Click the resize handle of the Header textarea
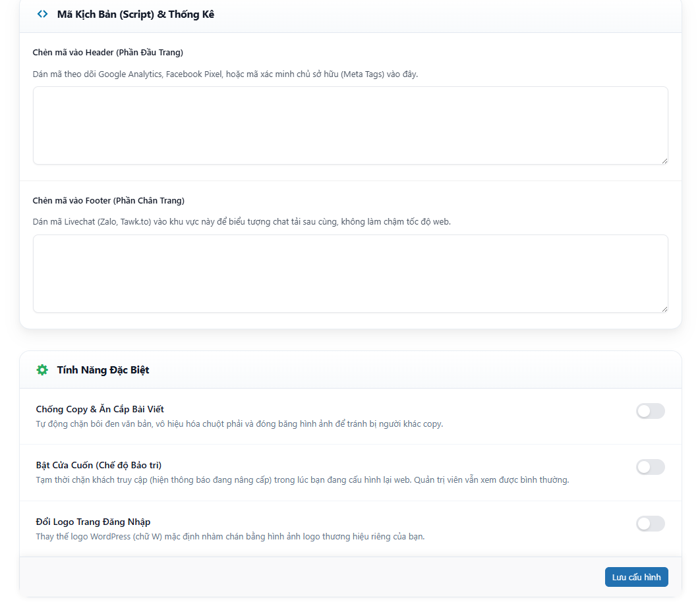700x602 pixels. coord(664,161)
